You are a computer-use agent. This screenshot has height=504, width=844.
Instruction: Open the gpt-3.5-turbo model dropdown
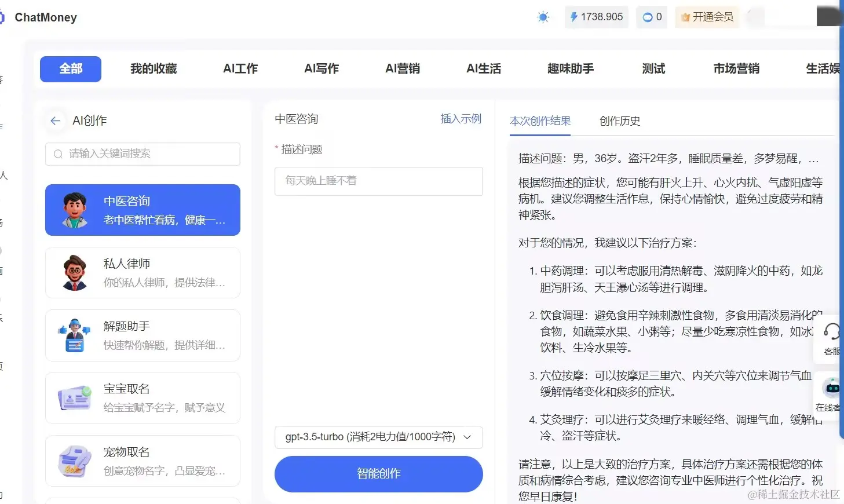coord(379,437)
